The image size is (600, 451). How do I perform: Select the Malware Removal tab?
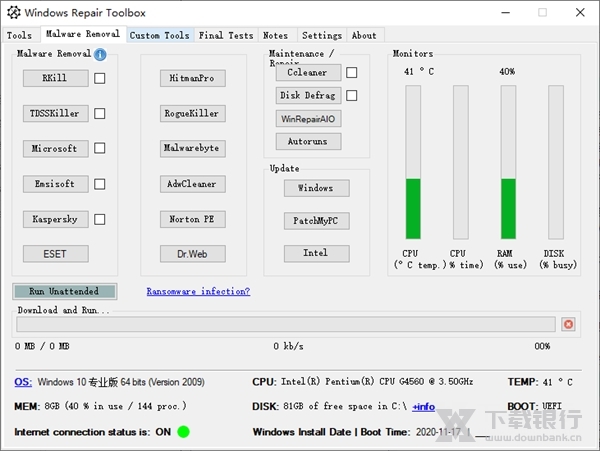83,34
